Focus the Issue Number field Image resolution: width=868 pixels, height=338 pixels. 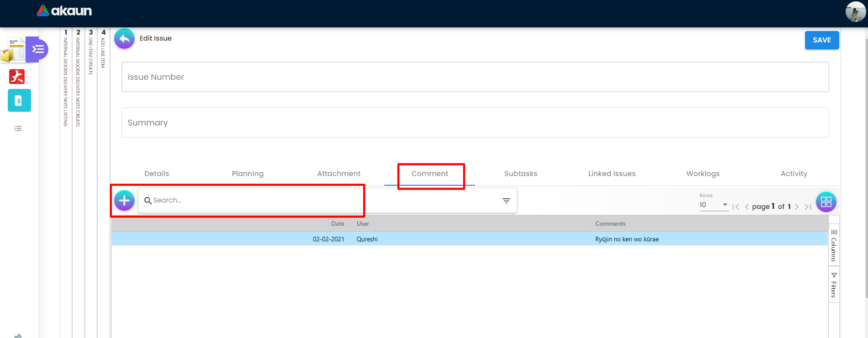(475, 77)
